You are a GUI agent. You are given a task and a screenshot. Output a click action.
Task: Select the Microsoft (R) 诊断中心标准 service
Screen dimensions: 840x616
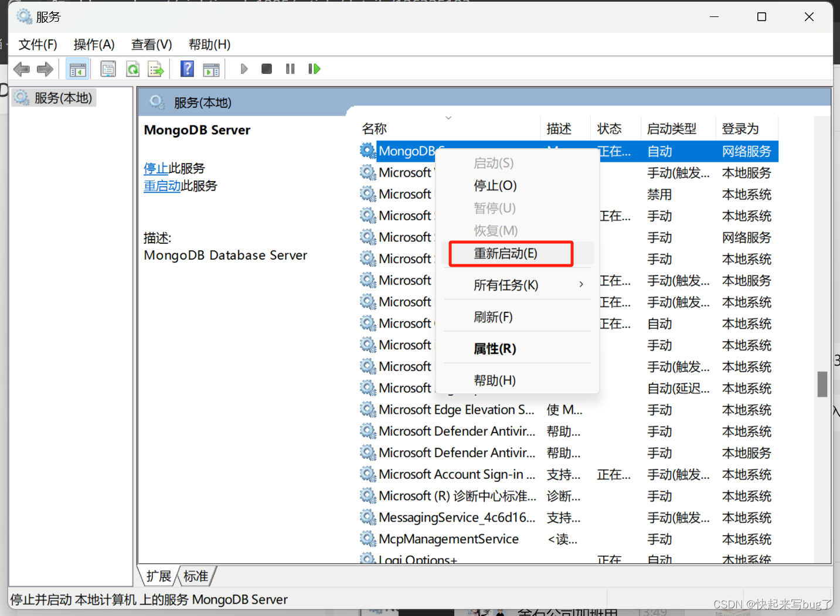457,496
